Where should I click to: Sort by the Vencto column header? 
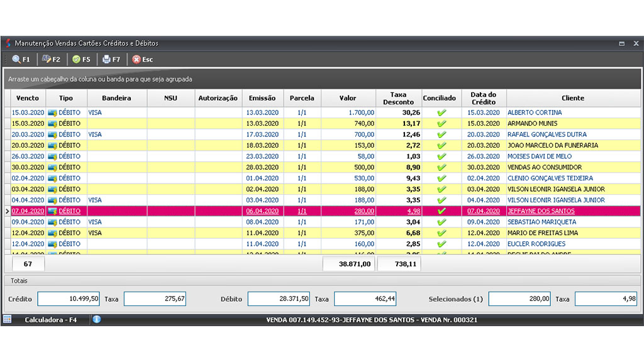(x=28, y=98)
